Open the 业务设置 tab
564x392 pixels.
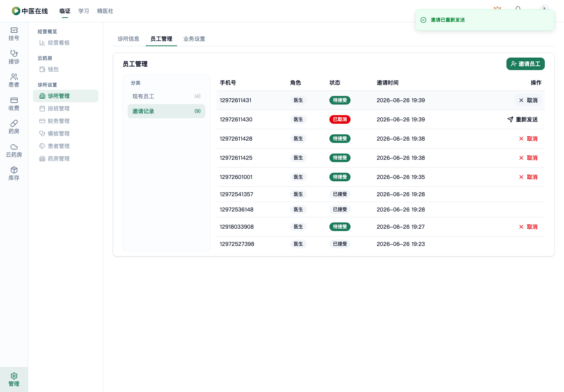click(x=194, y=39)
